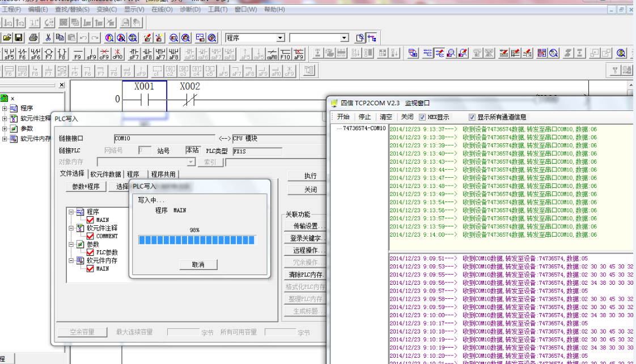Viewport: 636px width, 364px height.
Task: Toggle HEX显示 checkbox in monitor window
Action: click(422, 117)
